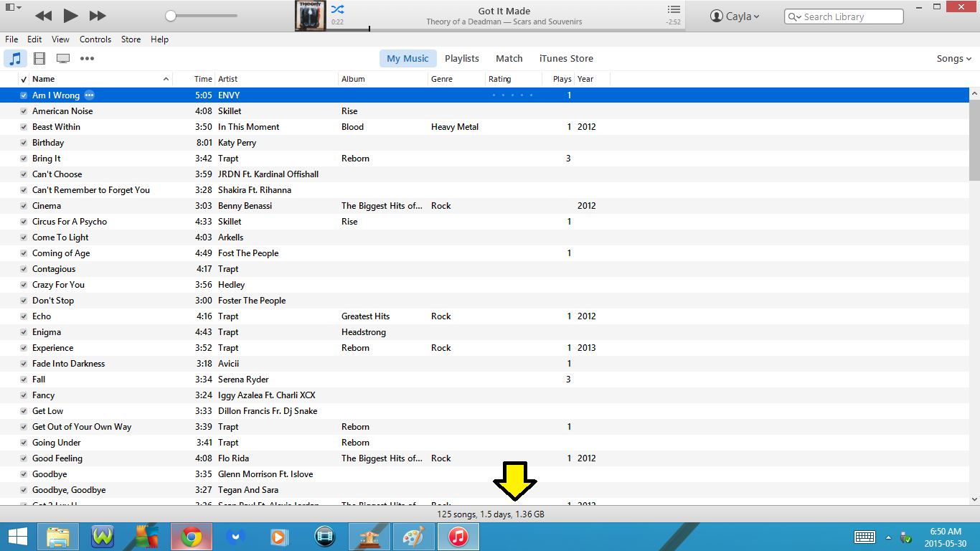Uncheck the Fancy song checkbox
The height and width of the screenshot is (551, 980).
(x=24, y=395)
